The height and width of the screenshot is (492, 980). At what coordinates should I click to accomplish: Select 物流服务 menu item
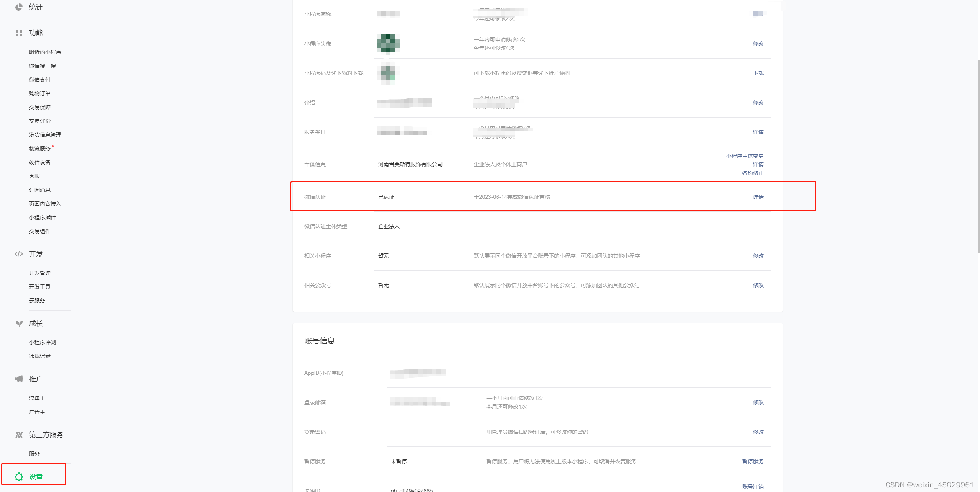40,149
